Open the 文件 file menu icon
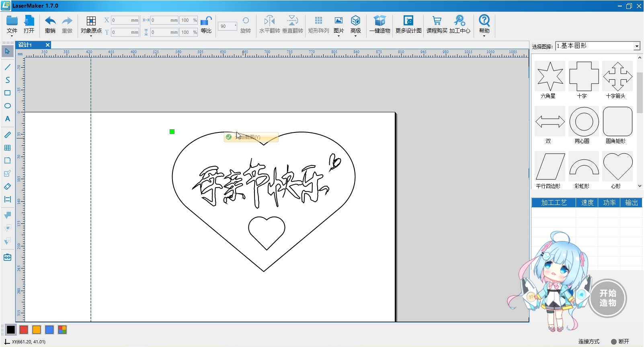 pos(12,21)
